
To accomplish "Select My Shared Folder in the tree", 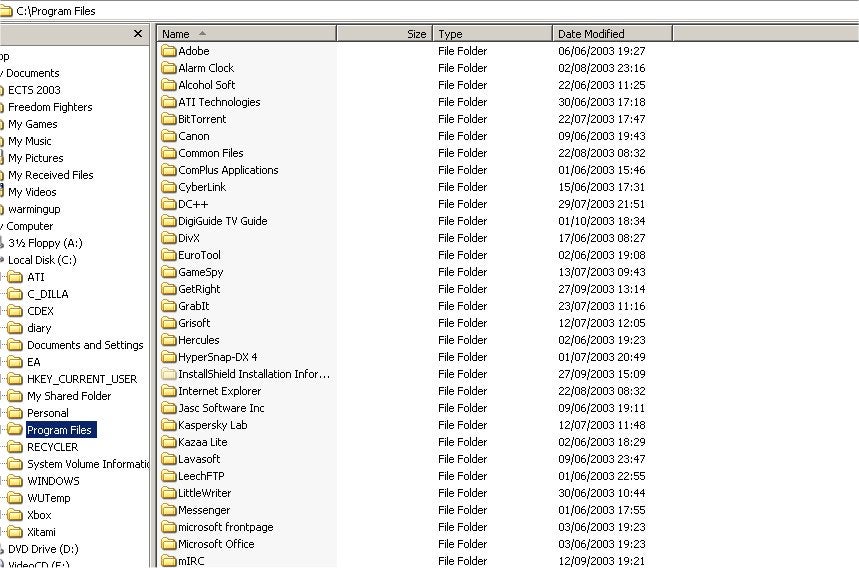I will click(x=69, y=396).
